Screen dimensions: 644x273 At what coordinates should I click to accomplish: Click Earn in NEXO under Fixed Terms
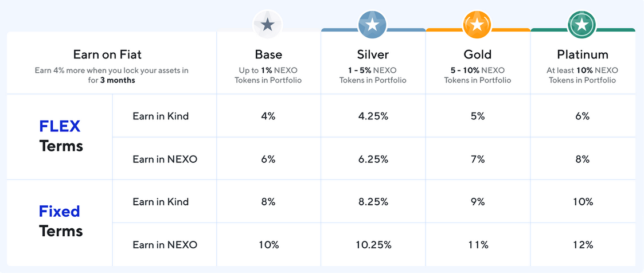pyautogui.click(x=165, y=245)
